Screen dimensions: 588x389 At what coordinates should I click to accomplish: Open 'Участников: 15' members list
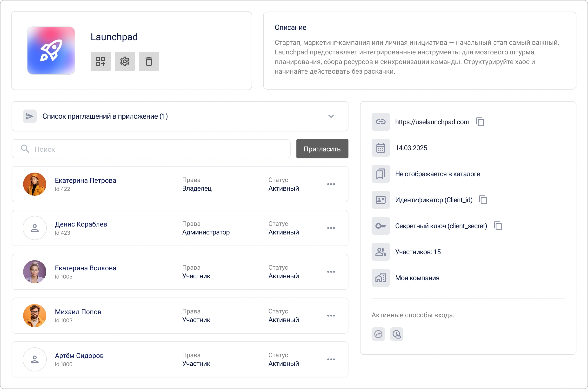click(418, 252)
